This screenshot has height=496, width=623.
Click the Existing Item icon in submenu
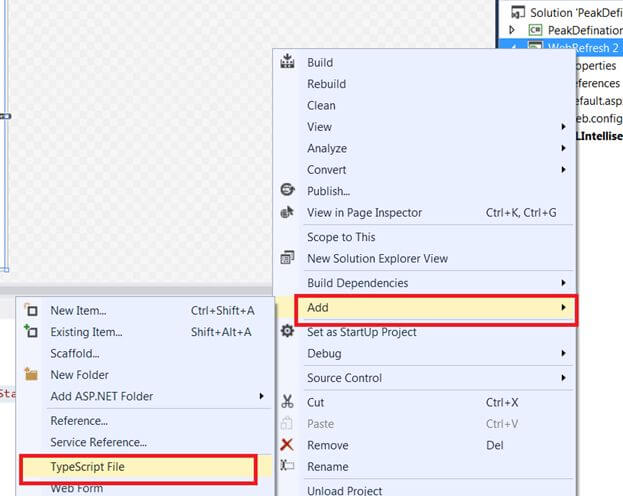(x=31, y=331)
